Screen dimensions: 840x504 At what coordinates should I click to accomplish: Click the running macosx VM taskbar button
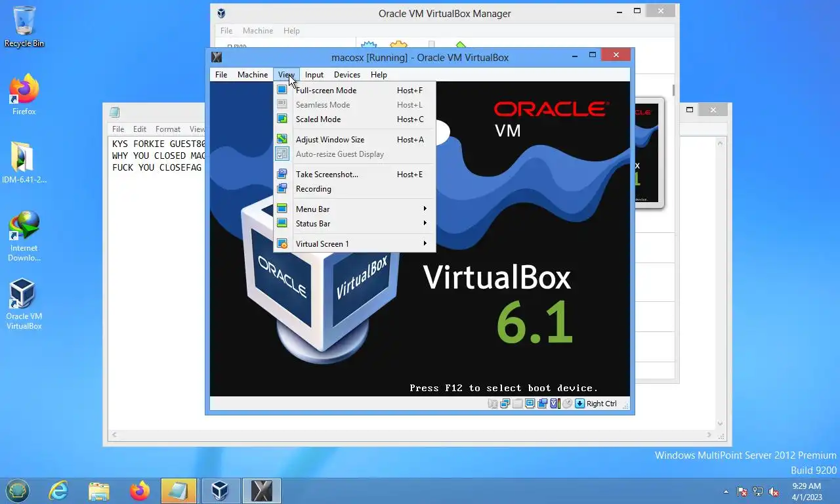coord(262,491)
